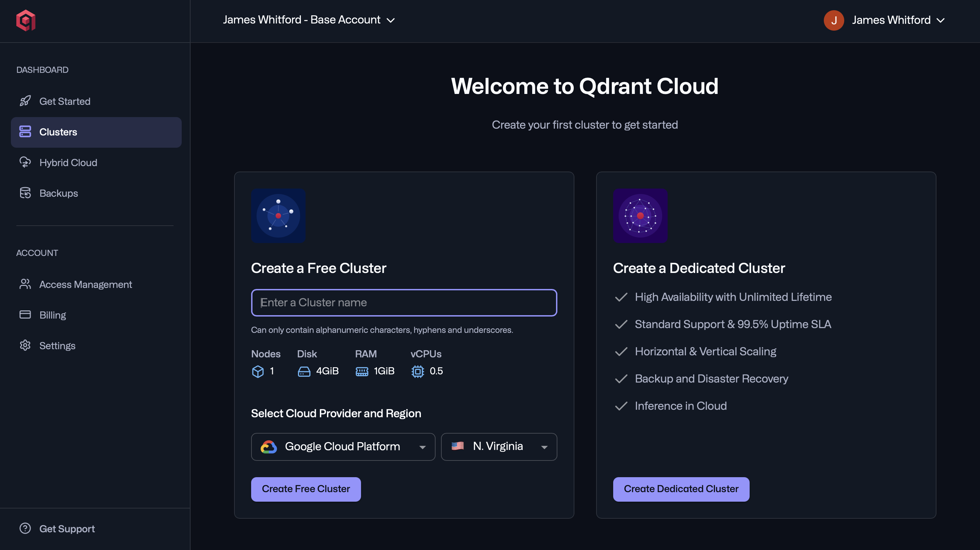Expand the cloud provider dropdown
Viewport: 980px width, 550px height.
422,447
